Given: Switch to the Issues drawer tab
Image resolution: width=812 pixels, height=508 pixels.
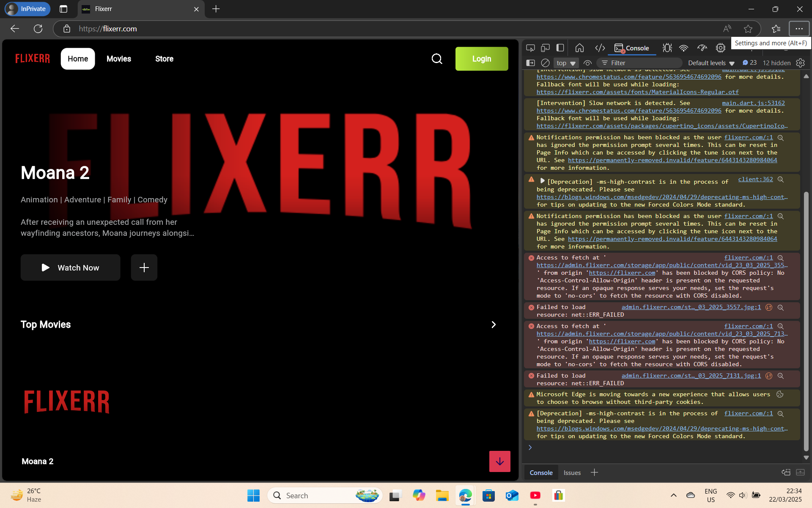Looking at the screenshot, I should (572, 473).
